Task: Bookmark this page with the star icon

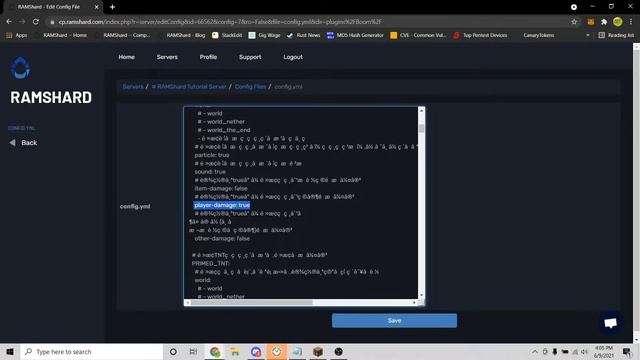Action: 574,22
